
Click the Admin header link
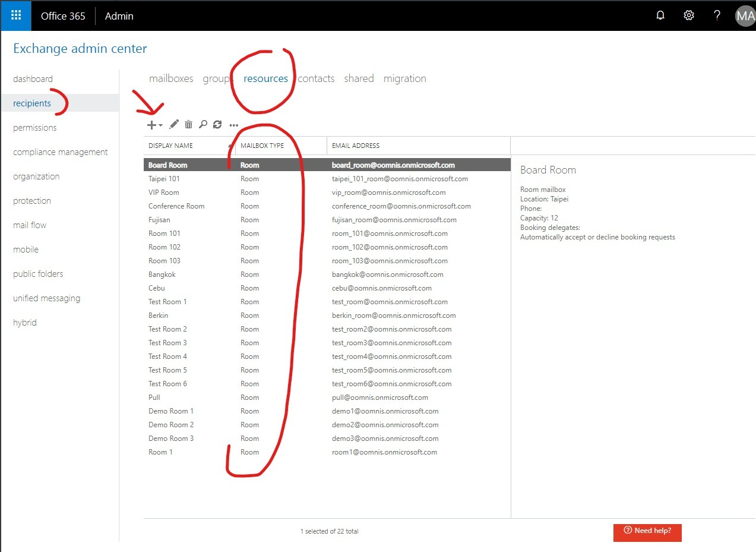click(119, 16)
